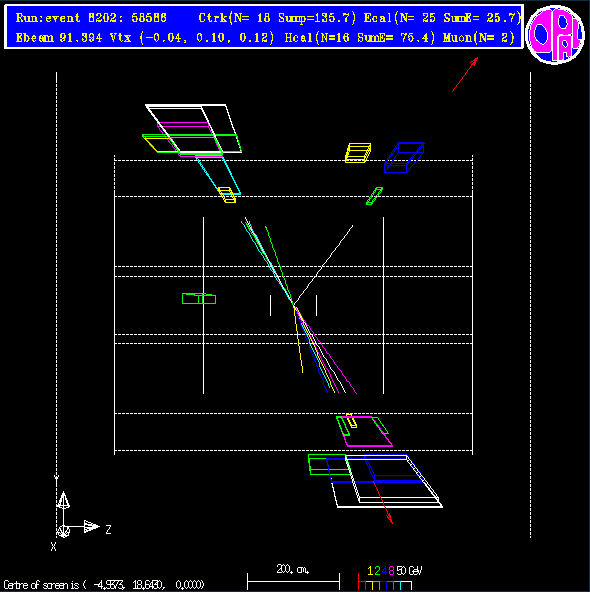590x592 pixels.
Task: Click the OPAL logo in the corner
Action: (555, 35)
